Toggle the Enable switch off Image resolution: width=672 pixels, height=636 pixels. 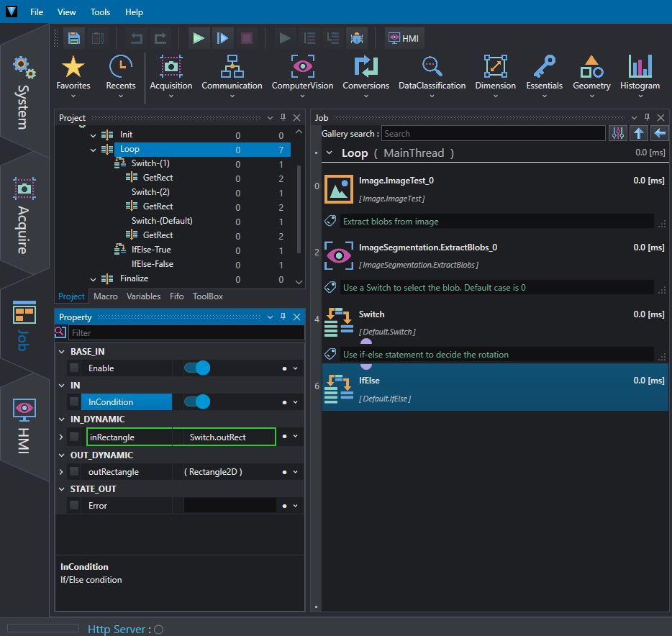197,368
